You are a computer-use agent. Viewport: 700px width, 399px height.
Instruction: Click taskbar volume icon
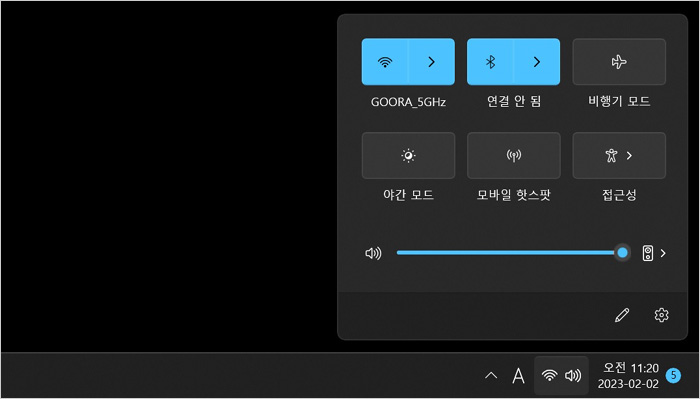[x=573, y=376]
